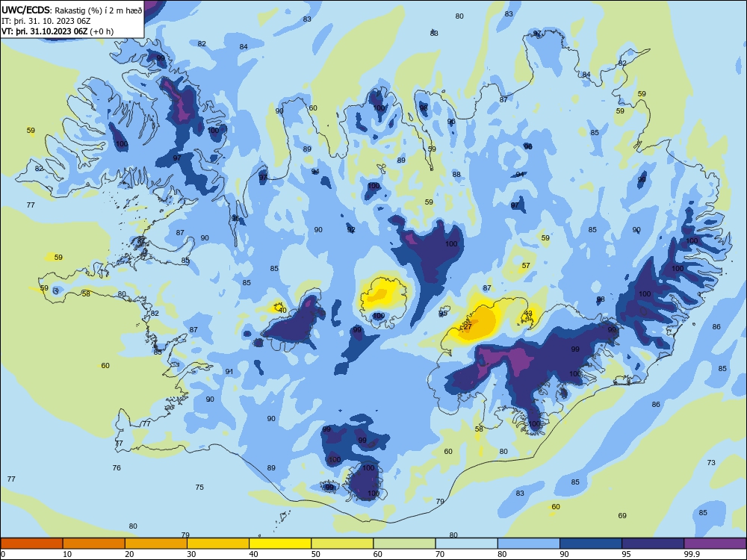The image size is (747, 560).
Task: Click the '69' humidity value label
Action: (622, 516)
